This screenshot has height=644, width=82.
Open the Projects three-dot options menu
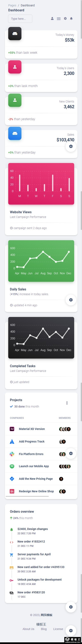tap(67, 403)
